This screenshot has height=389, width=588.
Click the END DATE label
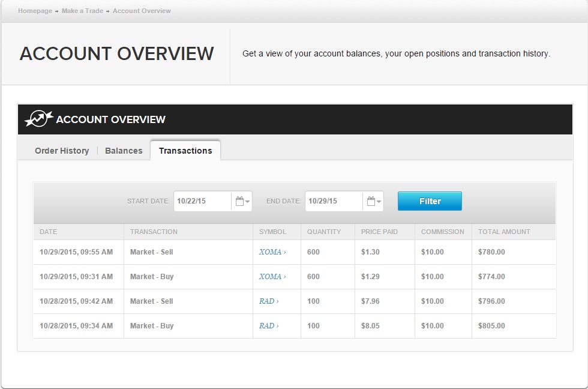[x=283, y=201]
